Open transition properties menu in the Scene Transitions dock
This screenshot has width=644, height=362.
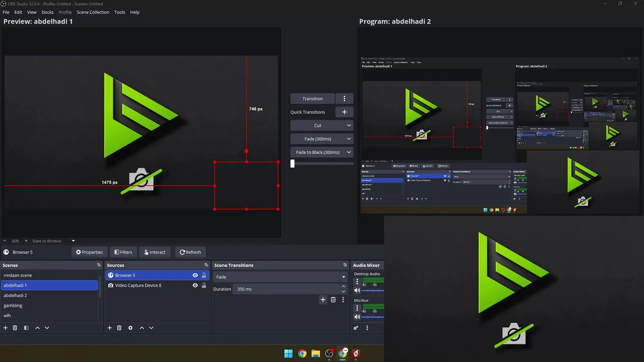pyautogui.click(x=343, y=300)
